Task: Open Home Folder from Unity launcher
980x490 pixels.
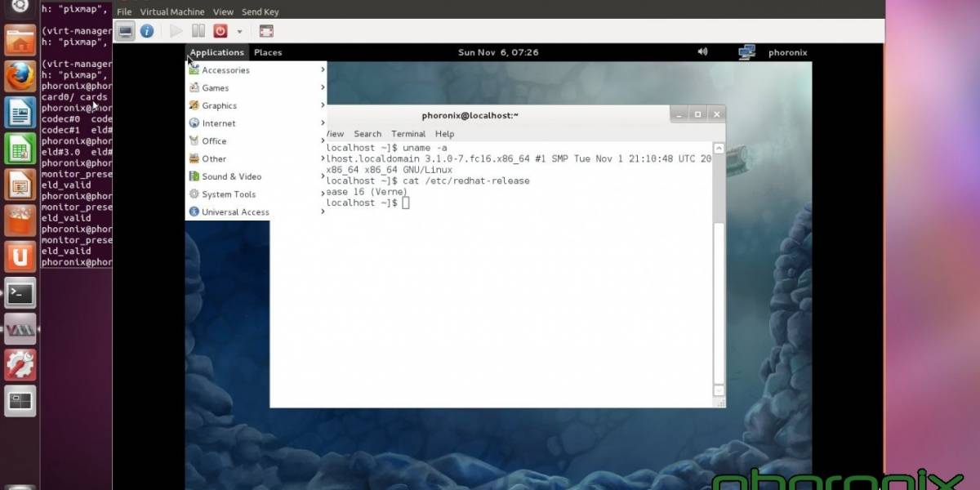Action: click(20, 40)
